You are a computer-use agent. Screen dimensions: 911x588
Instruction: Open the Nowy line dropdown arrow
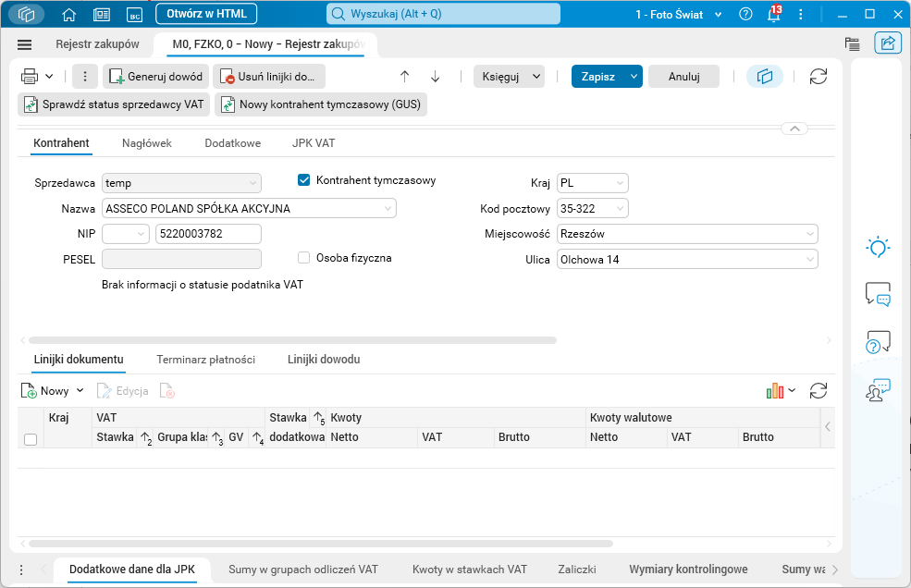pyautogui.click(x=80, y=390)
